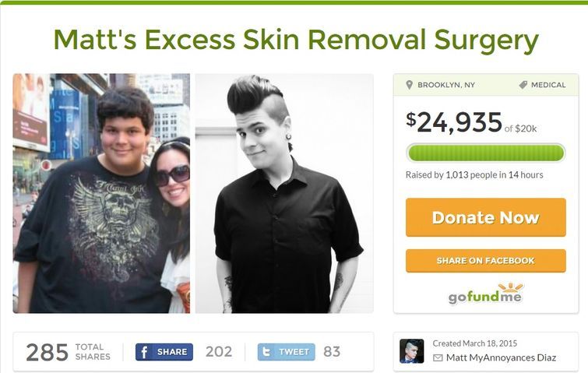Click the gofundme logo
Screen dimensions: 588x373
(485, 294)
